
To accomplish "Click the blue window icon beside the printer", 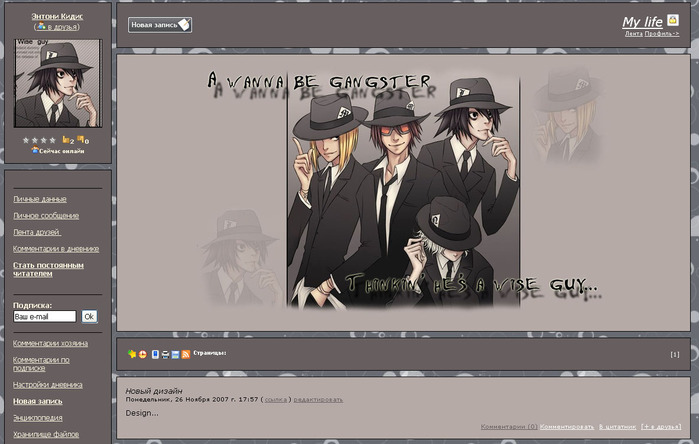I will 176,355.
